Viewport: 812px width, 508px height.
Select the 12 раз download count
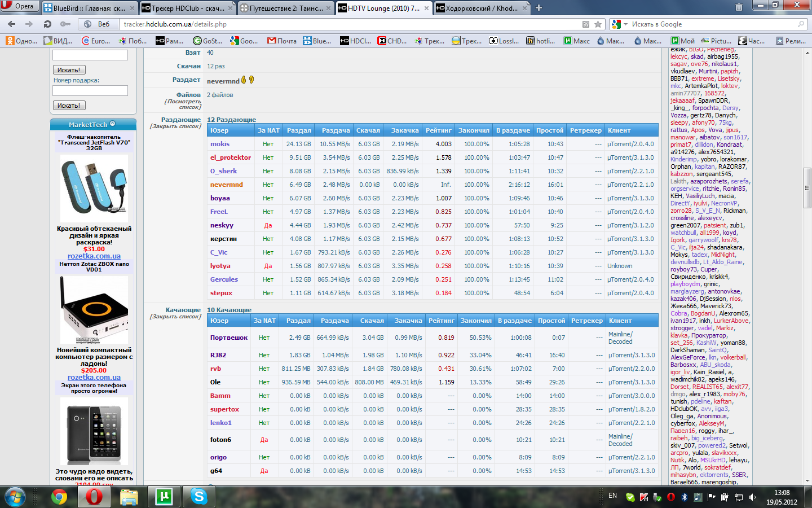(x=215, y=66)
